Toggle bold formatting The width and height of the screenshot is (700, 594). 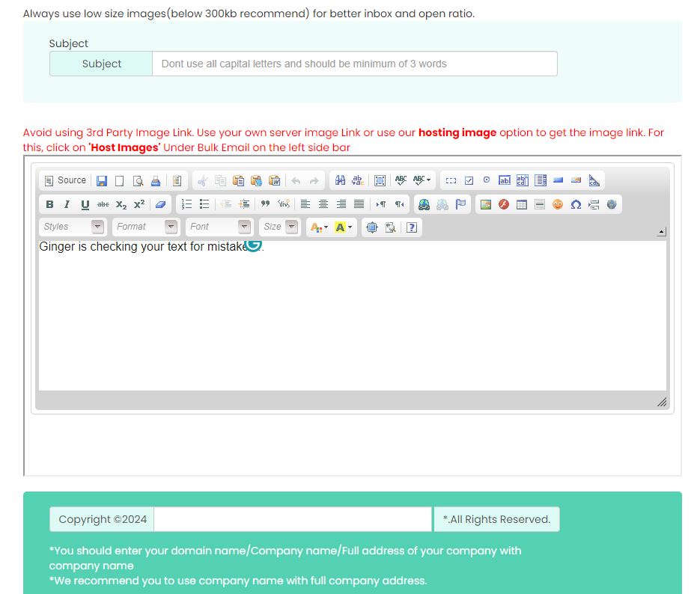pos(49,204)
